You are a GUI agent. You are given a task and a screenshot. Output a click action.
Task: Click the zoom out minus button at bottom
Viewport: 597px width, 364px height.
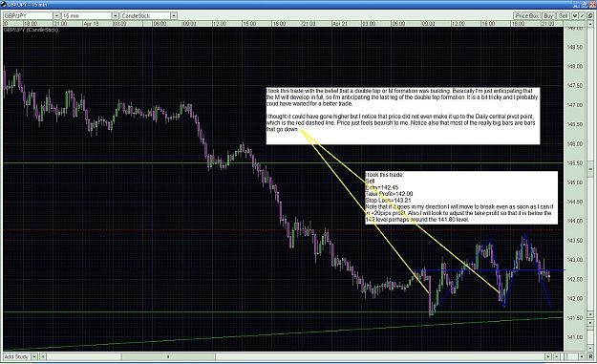(x=557, y=356)
